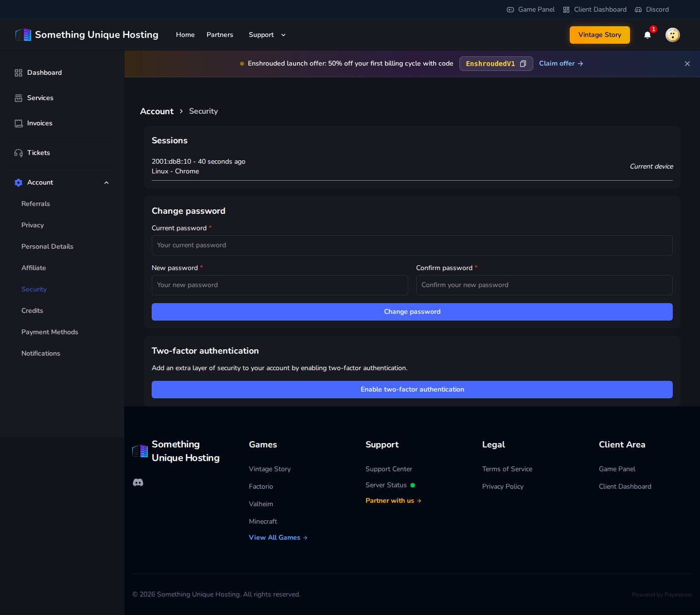
Task: Click Enable two-factor authentication button
Action: pyautogui.click(x=412, y=390)
